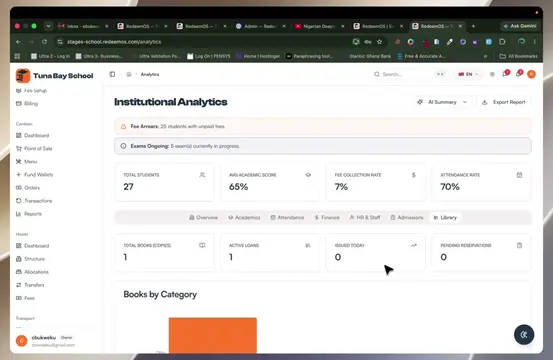The width and height of the screenshot is (553, 360).
Task: Open the All Bookmarks folder
Action: 519,56
